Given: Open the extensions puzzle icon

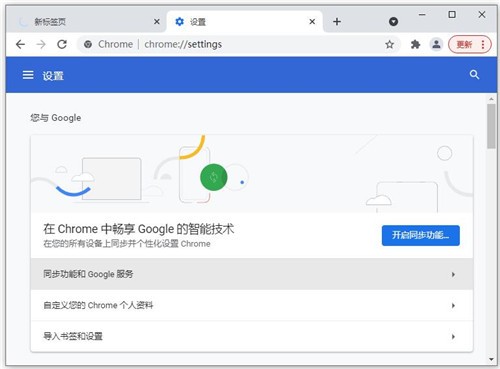Looking at the screenshot, I should pos(415,44).
